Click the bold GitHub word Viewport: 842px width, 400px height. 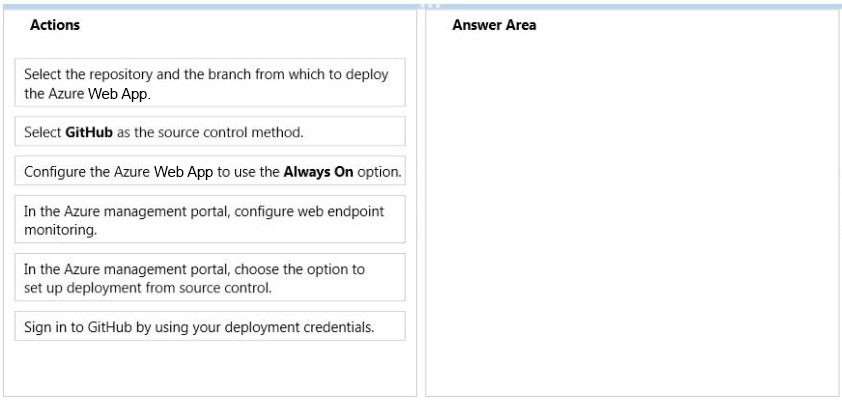[89, 132]
